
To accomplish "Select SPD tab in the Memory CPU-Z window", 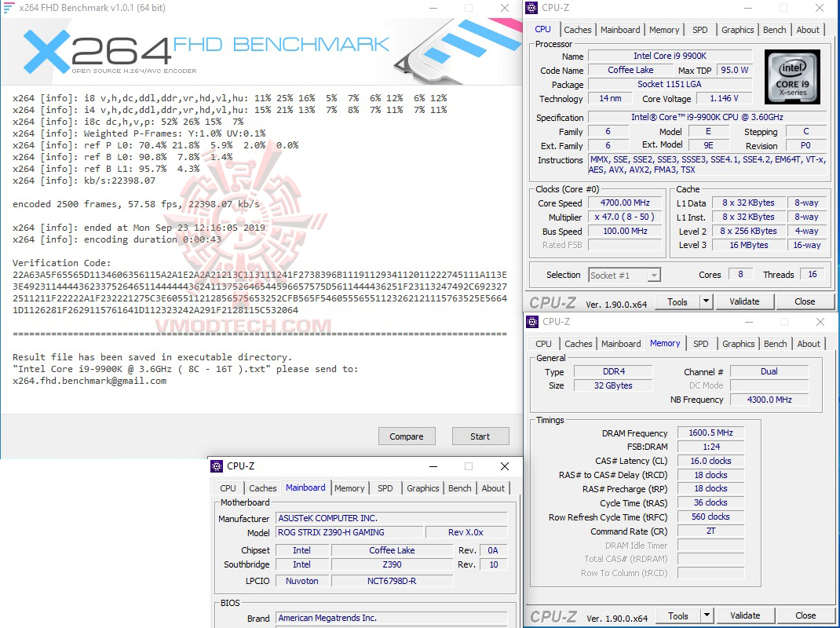I will [x=701, y=344].
